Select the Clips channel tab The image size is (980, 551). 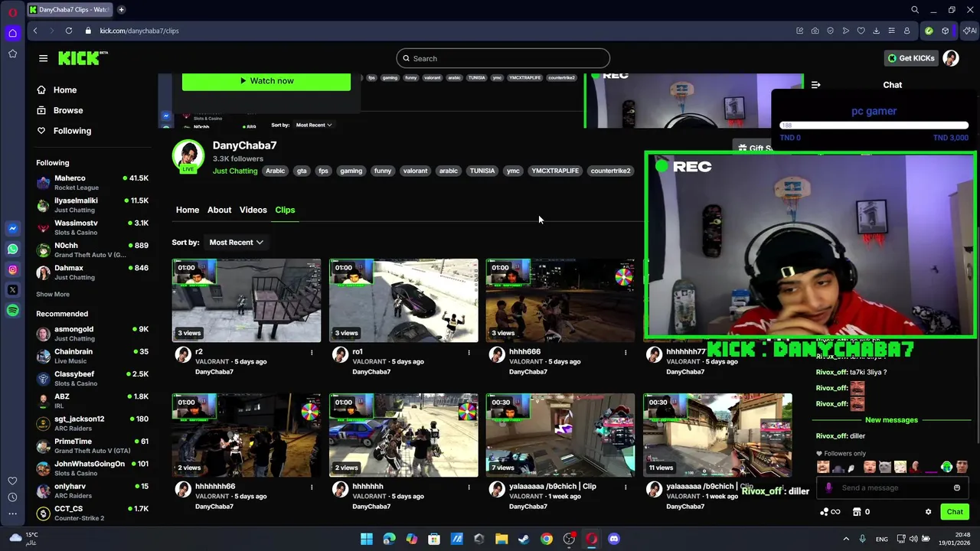[285, 210]
